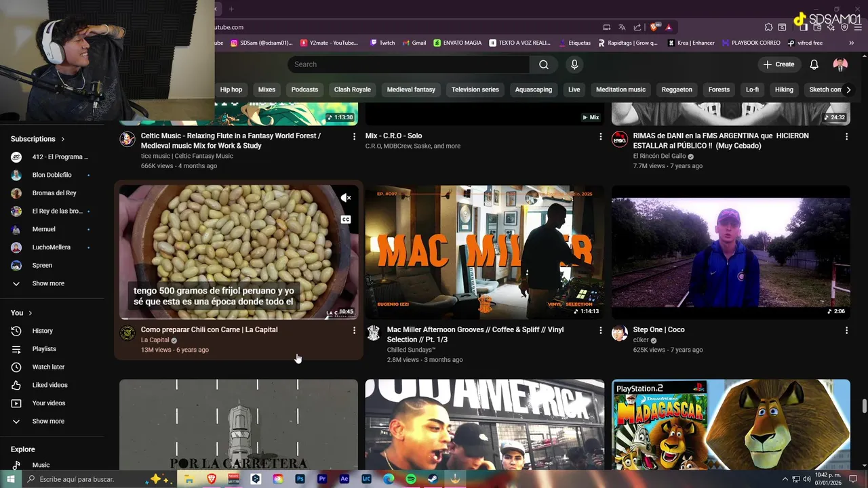Open Steam from the taskbar

(433, 479)
